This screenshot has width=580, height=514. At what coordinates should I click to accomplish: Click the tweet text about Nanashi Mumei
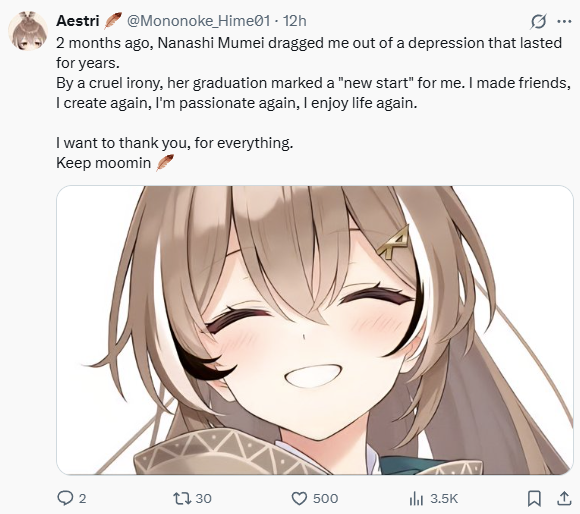pos(313,103)
